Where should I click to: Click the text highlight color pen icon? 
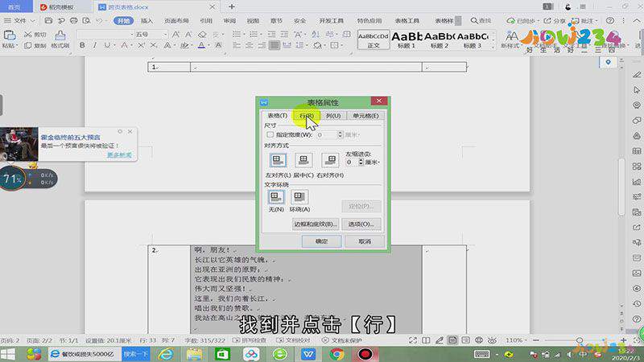click(x=184, y=45)
